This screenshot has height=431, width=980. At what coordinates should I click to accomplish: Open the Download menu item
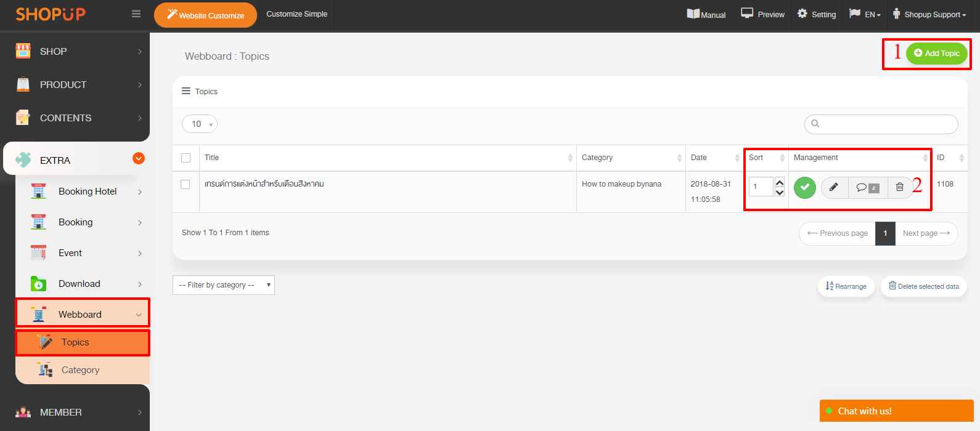(83, 284)
